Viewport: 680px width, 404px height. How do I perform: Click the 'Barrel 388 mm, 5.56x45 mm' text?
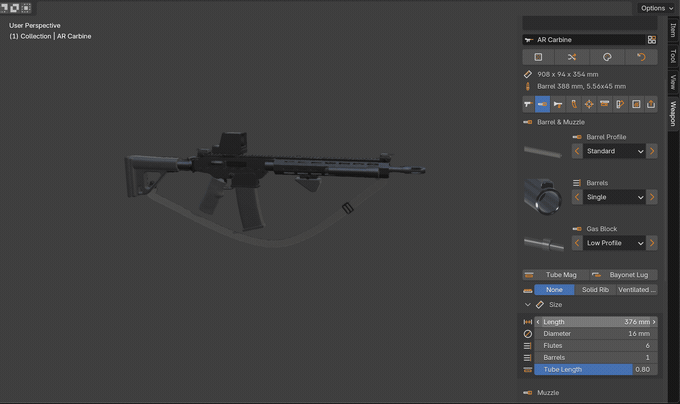tap(581, 86)
